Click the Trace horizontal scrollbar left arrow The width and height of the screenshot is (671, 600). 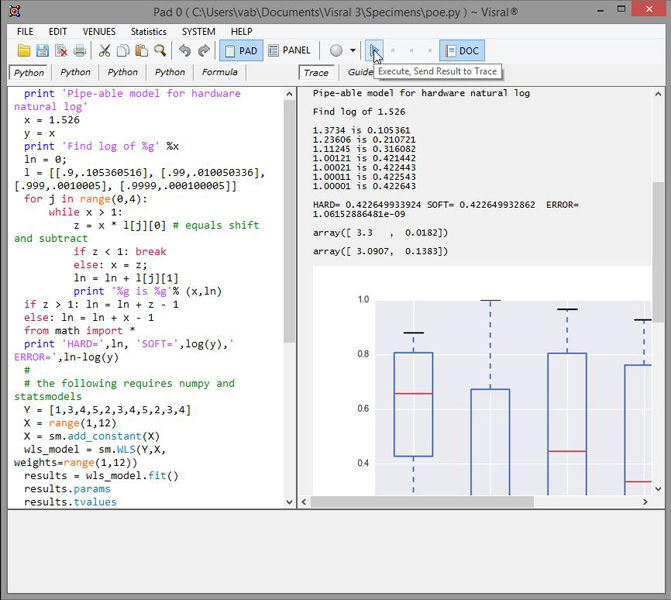point(304,502)
